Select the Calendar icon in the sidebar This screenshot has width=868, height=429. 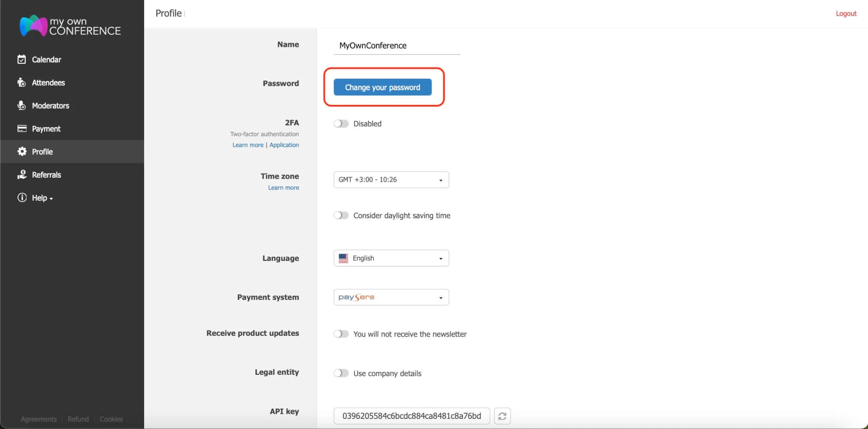pos(22,59)
